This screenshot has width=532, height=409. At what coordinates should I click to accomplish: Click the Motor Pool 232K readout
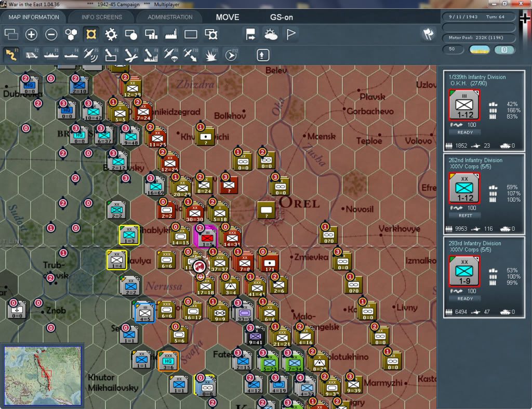478,37
